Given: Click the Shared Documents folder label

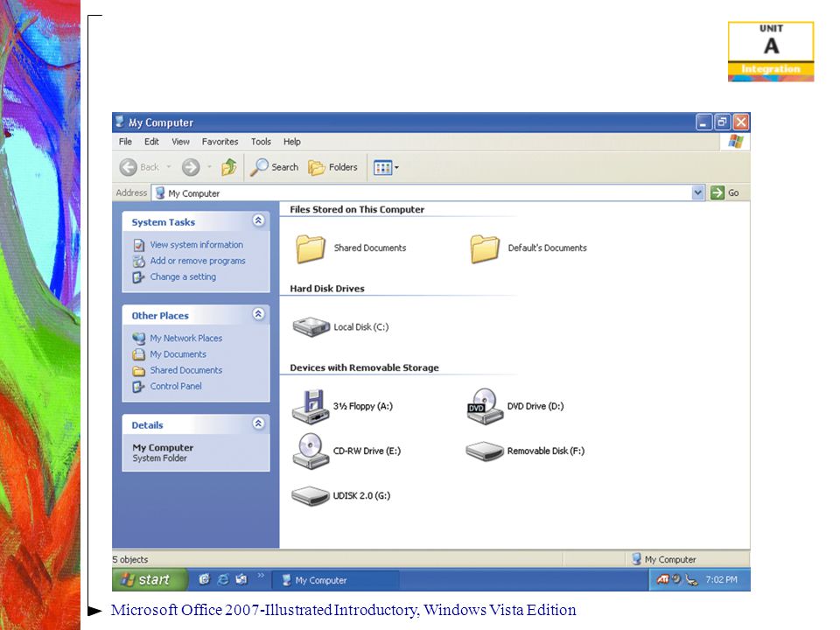Looking at the screenshot, I should pyautogui.click(x=370, y=248).
